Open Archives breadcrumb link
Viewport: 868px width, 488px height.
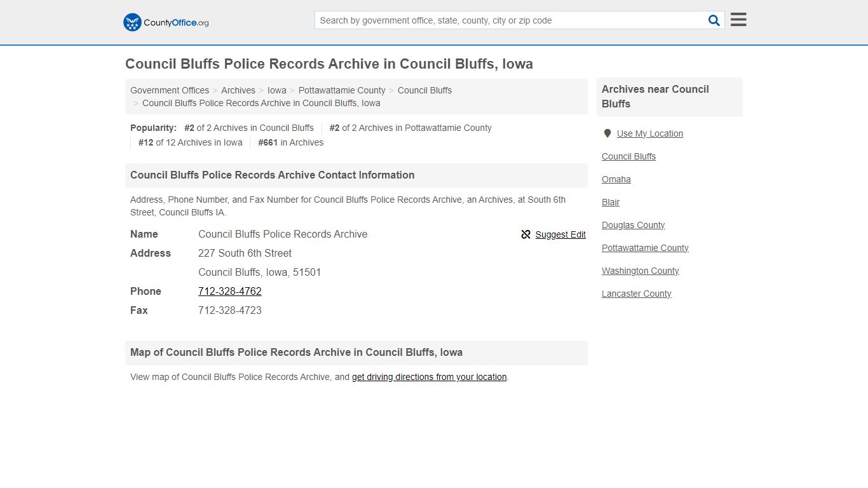coord(238,90)
